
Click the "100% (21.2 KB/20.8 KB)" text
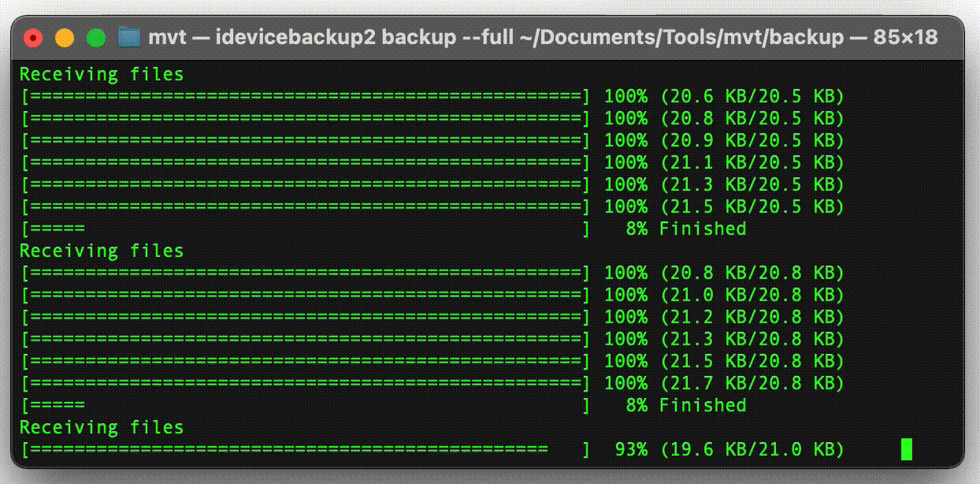pos(724,317)
